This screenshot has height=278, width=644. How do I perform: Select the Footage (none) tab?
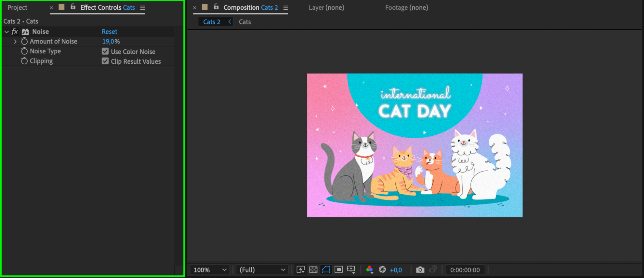[407, 7]
